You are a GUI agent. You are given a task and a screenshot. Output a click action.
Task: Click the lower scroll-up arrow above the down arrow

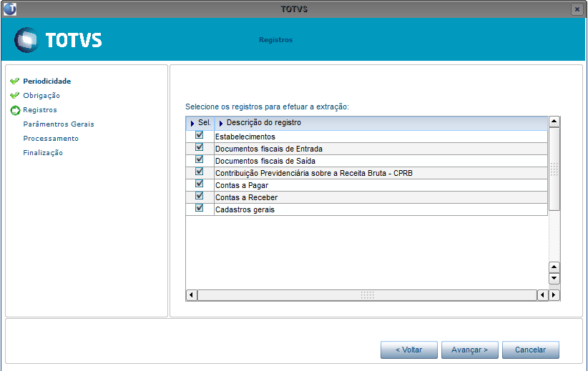tap(554, 267)
